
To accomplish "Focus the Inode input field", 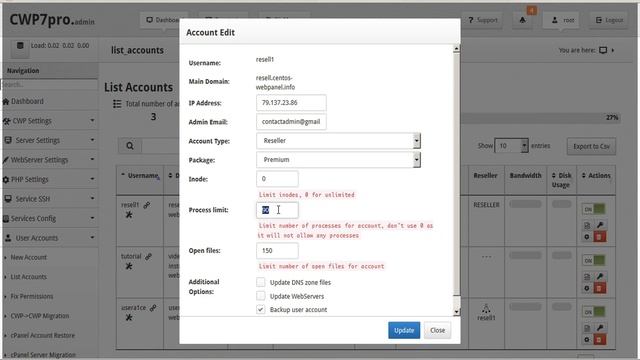I will (x=277, y=179).
